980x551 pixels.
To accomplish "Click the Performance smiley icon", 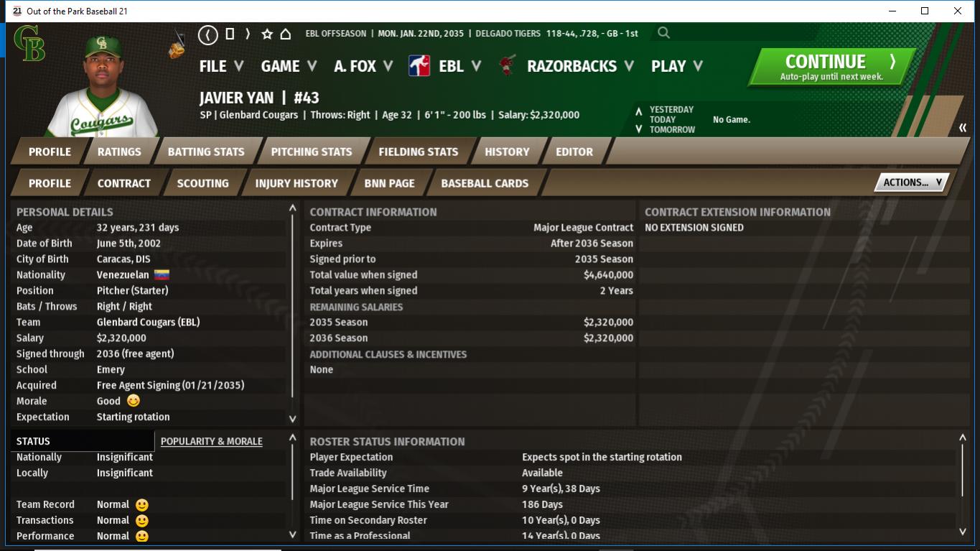I will tap(142, 537).
